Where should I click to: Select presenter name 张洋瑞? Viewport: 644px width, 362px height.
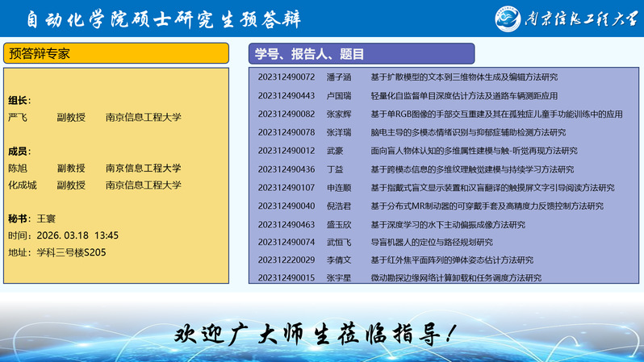tap(339, 132)
